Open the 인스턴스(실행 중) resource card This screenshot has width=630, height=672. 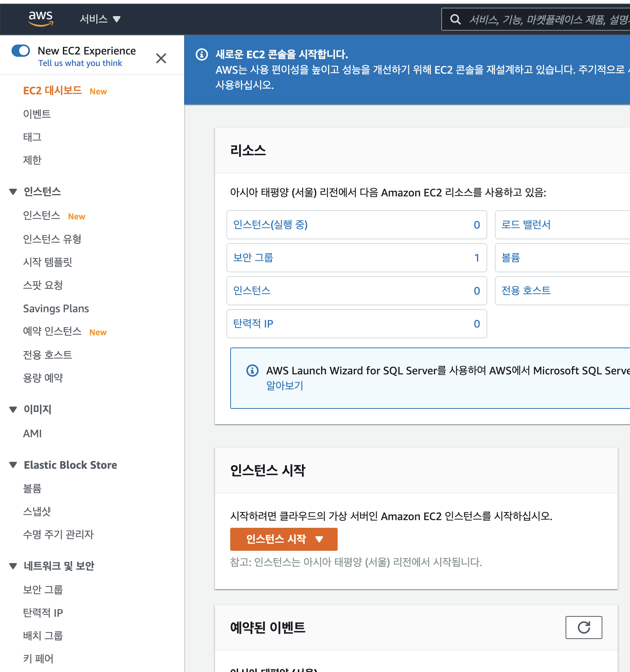coord(357,225)
